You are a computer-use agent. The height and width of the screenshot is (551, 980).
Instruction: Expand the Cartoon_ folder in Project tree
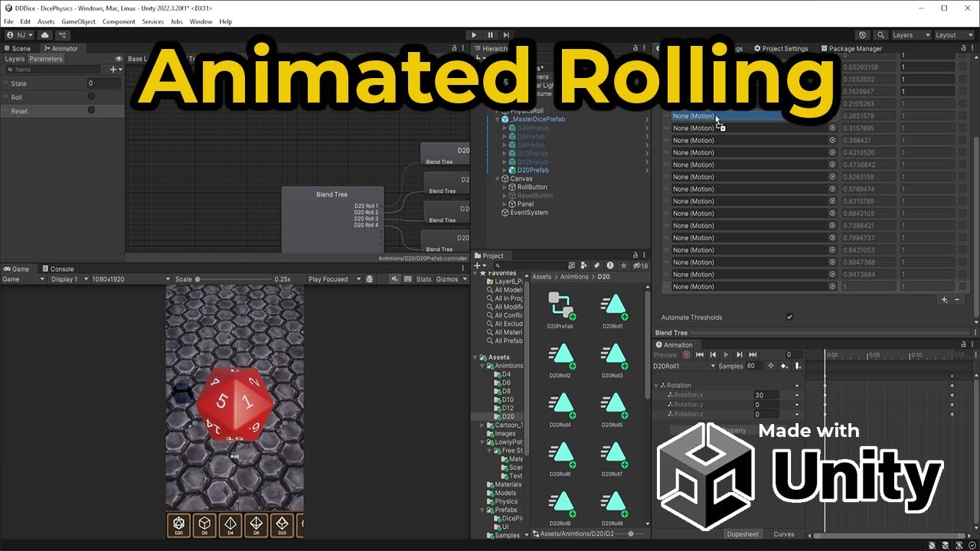482,425
